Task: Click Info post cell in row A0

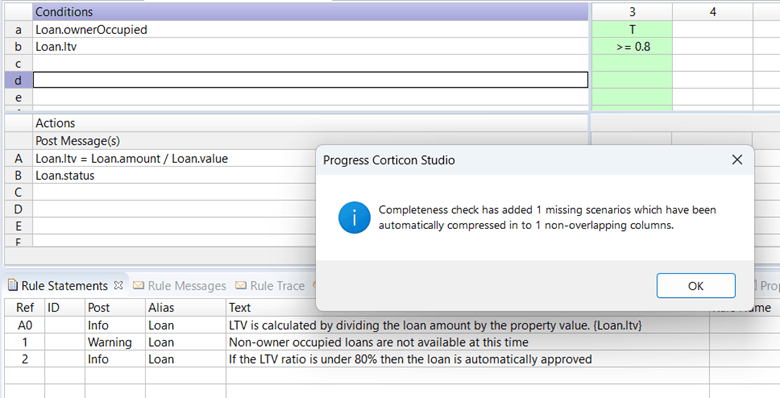Action: pos(115,325)
